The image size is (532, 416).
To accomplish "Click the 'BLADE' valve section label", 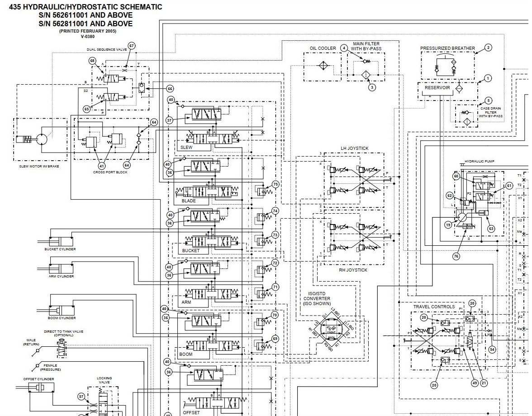I will coord(189,201).
